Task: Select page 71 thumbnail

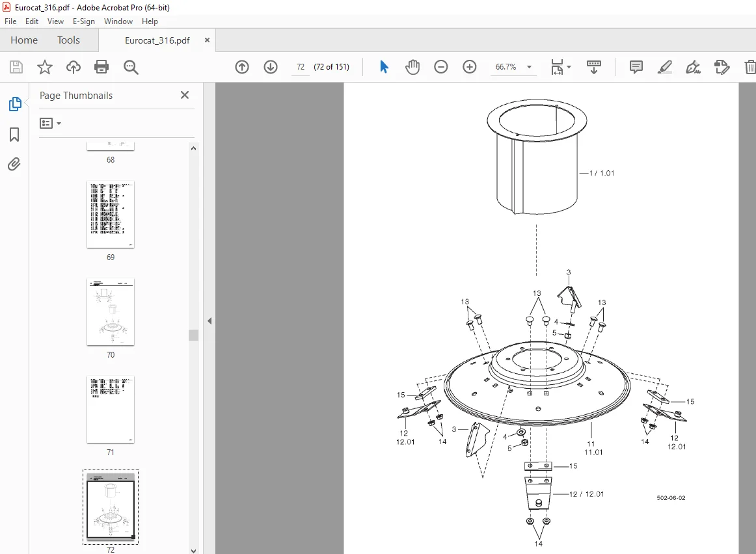Action: [x=111, y=410]
